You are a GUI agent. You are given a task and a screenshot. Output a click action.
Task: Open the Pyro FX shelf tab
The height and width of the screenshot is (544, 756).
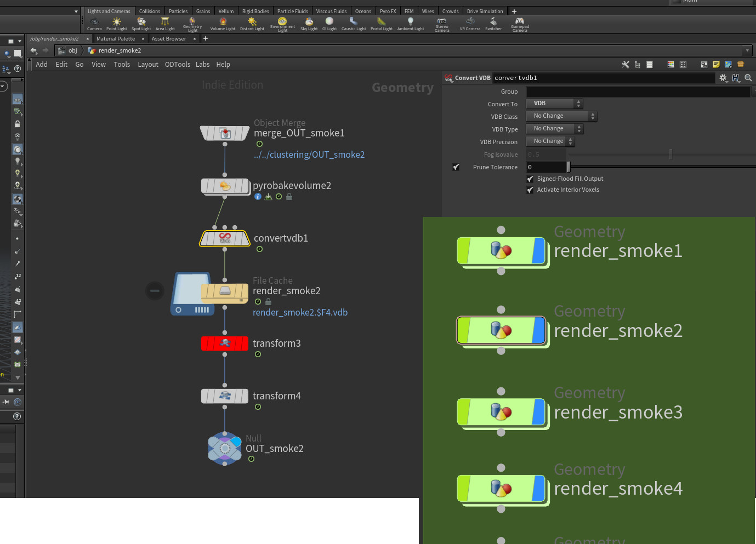(388, 12)
